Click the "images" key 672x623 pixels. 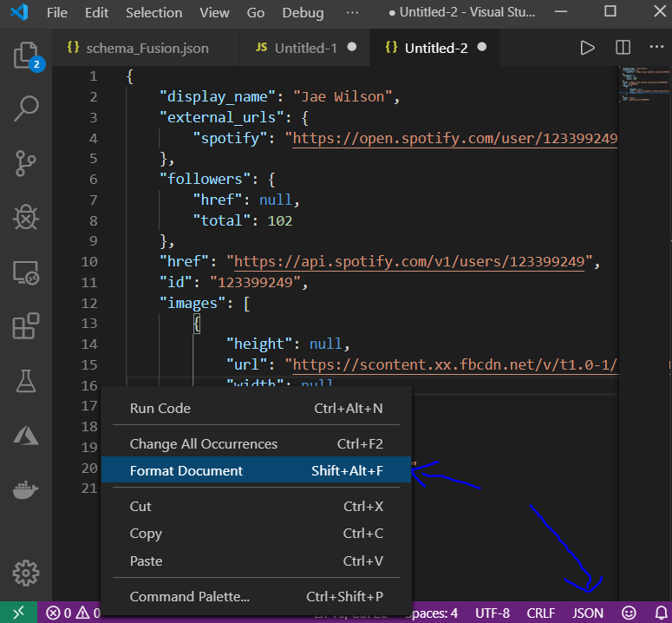click(x=192, y=304)
